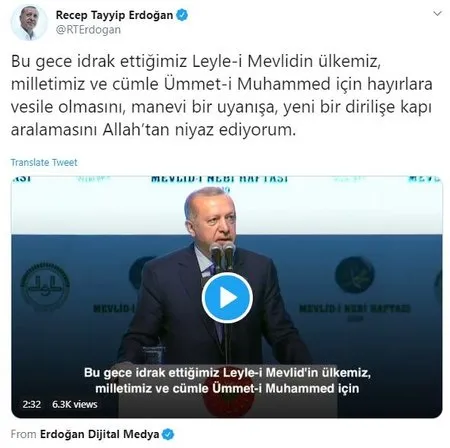This screenshot has width=450, height=448.
Task: Click the verified badge beside Recep Tayyip Erdoğan
Action: click(x=182, y=15)
